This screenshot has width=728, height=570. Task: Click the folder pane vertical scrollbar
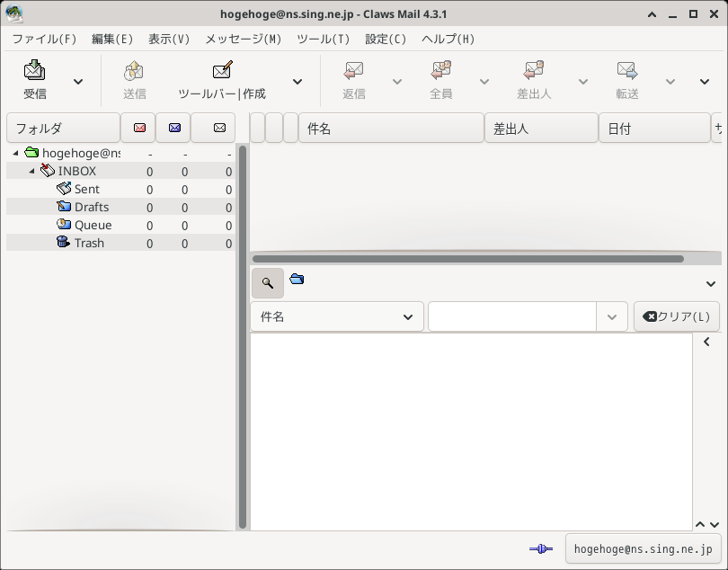tap(243, 337)
